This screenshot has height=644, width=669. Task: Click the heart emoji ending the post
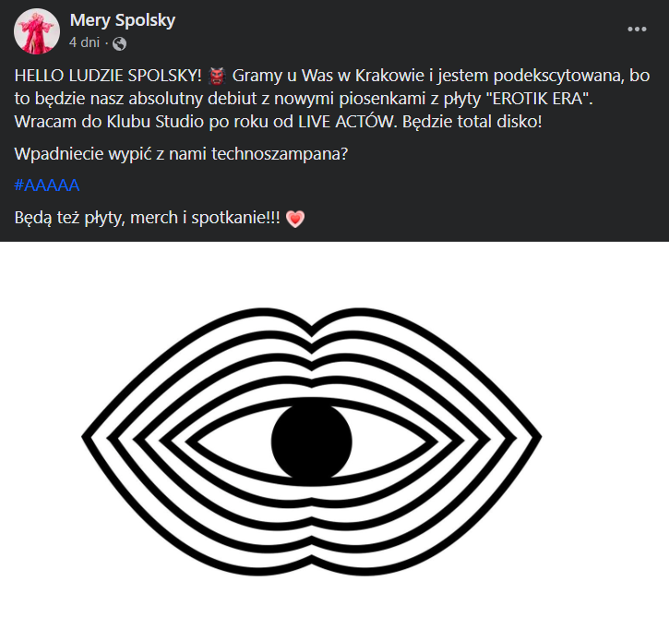(294, 220)
